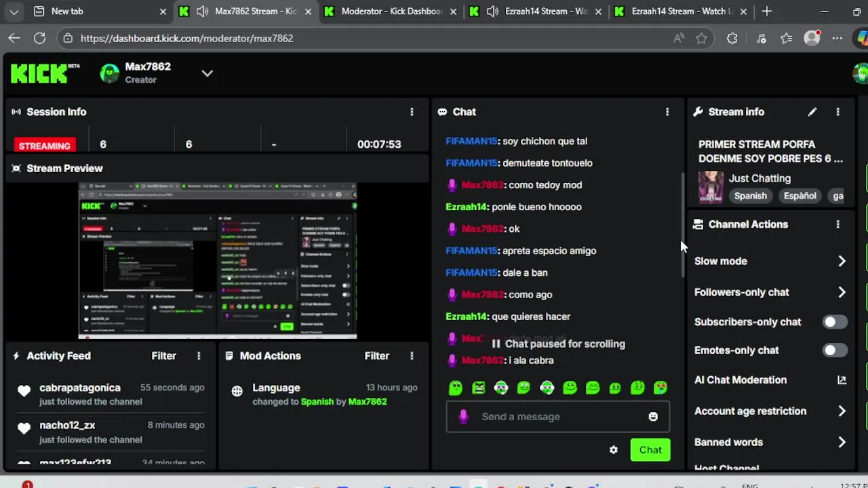Open the browser media control icon
Screen dimensions: 868x488
[761, 39]
